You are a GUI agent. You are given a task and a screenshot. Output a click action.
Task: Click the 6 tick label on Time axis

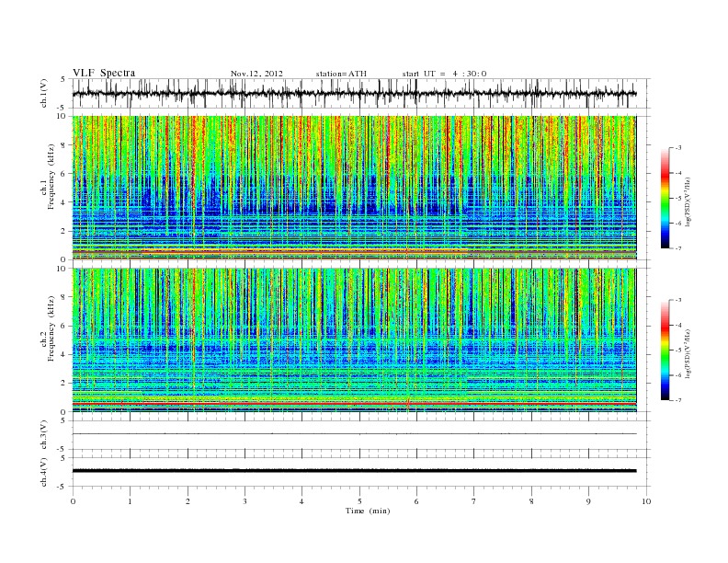[416, 501]
